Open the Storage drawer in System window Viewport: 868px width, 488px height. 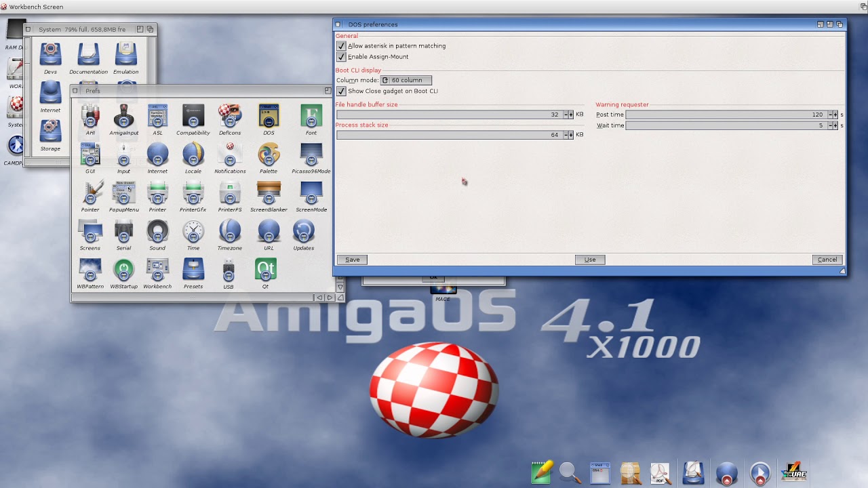(50, 131)
